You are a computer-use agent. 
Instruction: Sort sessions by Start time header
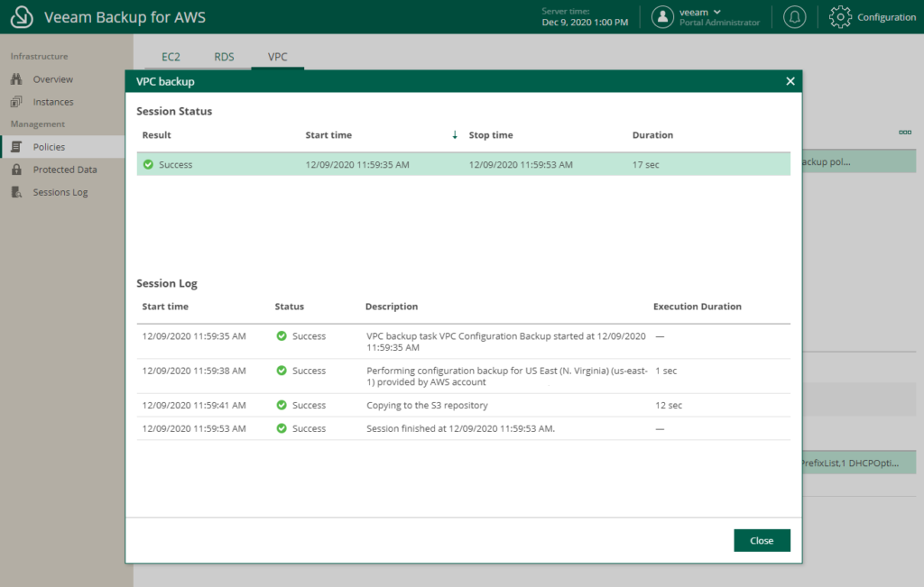(x=328, y=135)
